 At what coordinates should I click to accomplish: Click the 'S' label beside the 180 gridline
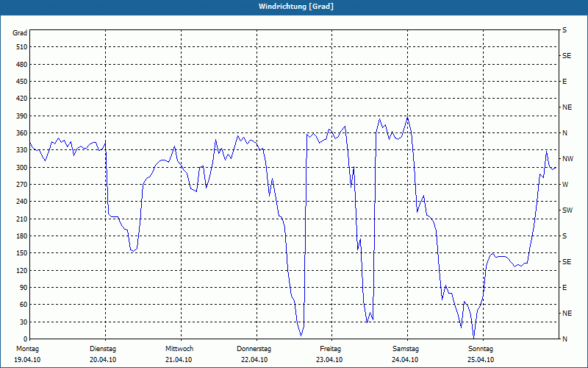click(x=564, y=236)
